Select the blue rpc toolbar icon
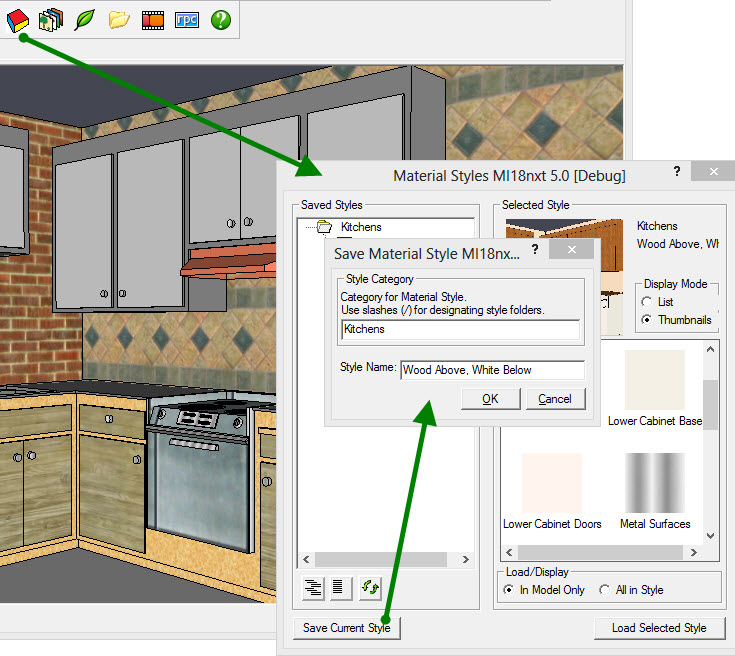This screenshot has width=735, height=656. (186, 19)
